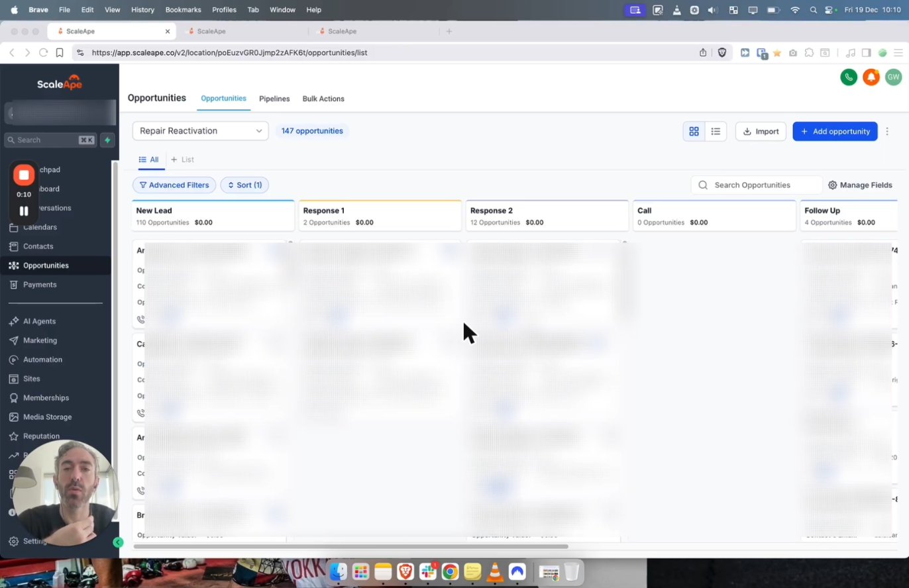909x588 pixels.
Task: Open AI Agents in the sidebar
Action: pyautogui.click(x=39, y=321)
